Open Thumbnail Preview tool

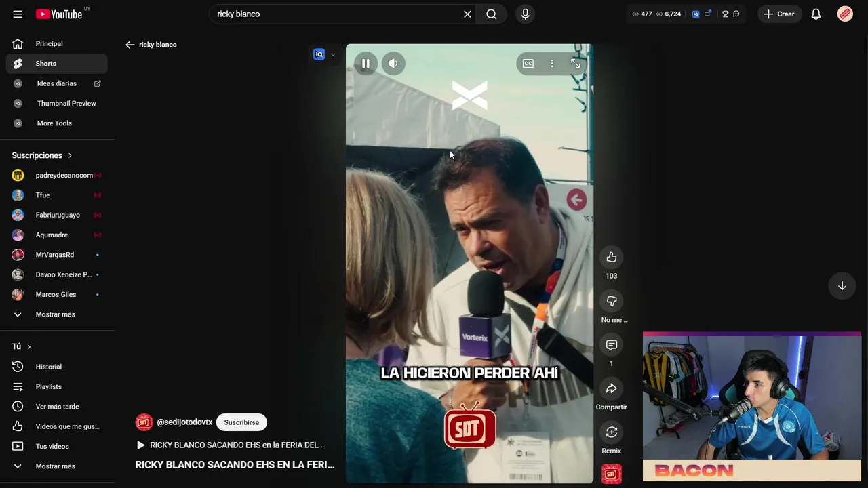pos(57,103)
